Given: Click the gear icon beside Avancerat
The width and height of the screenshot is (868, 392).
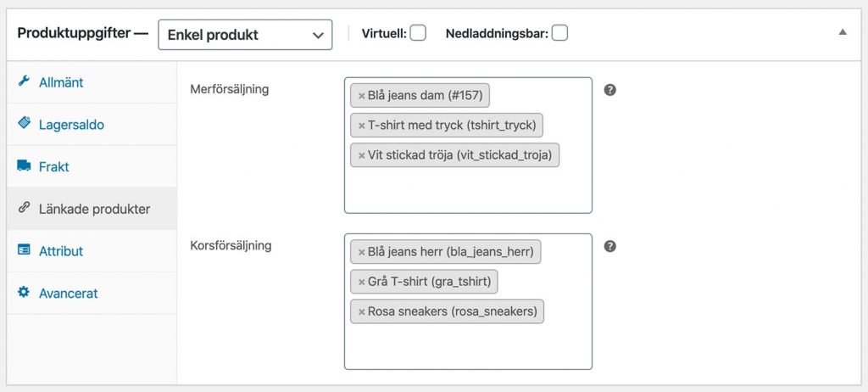Looking at the screenshot, I should (23, 292).
